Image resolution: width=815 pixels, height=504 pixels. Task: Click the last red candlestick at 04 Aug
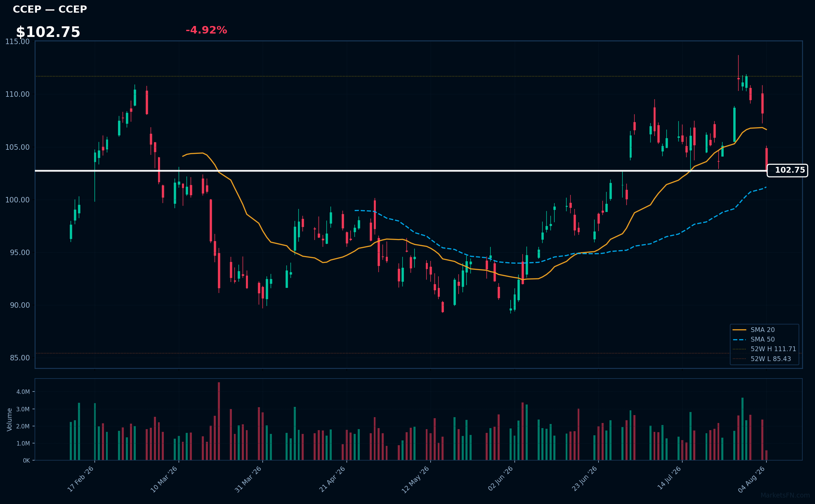tap(766, 159)
